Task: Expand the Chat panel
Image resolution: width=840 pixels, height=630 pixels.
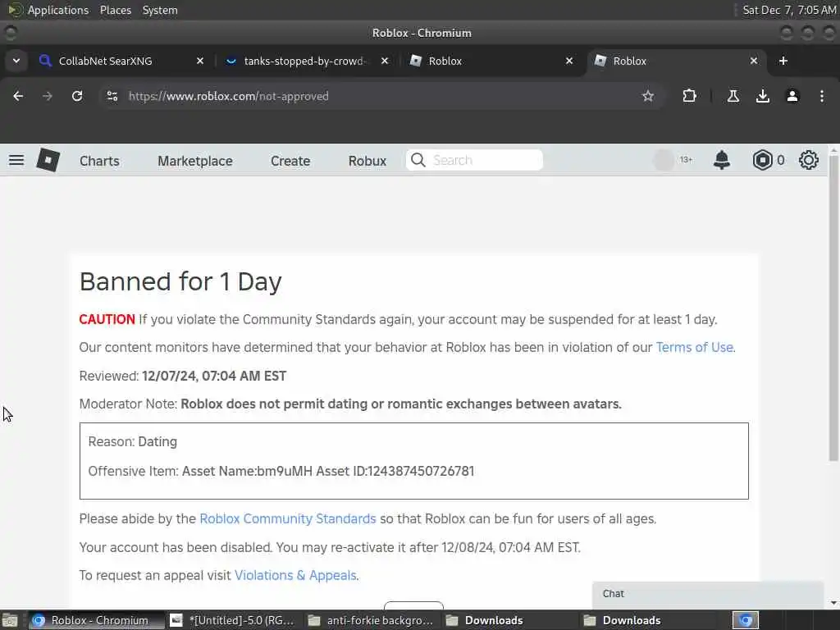Action: (x=707, y=594)
